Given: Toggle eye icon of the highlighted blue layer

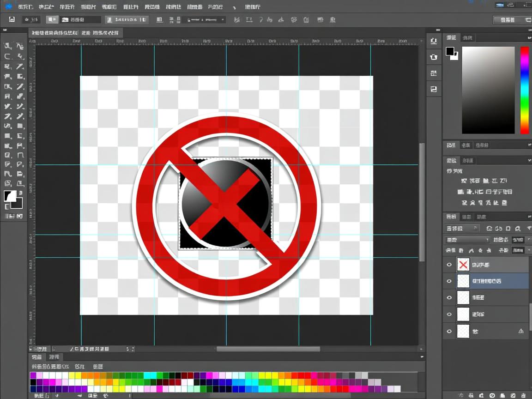Looking at the screenshot, I should (x=449, y=281).
